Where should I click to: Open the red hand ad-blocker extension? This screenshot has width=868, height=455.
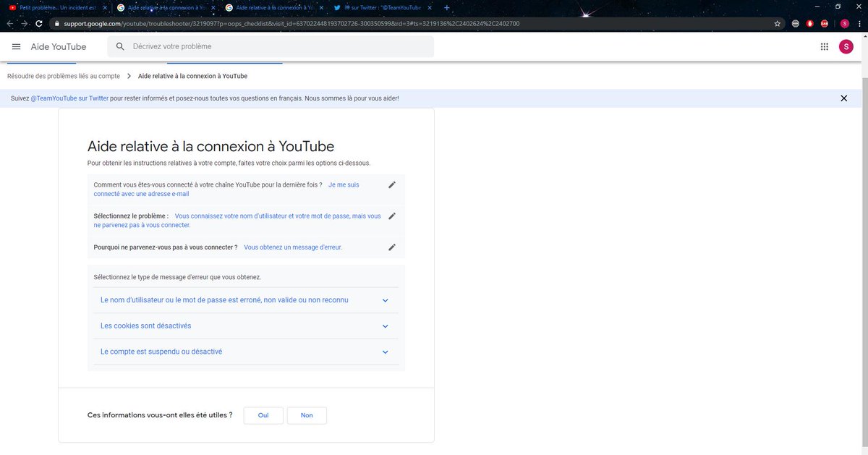pyautogui.click(x=810, y=23)
